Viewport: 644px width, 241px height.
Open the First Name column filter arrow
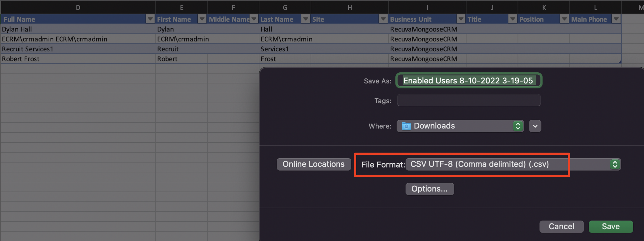pyautogui.click(x=202, y=19)
